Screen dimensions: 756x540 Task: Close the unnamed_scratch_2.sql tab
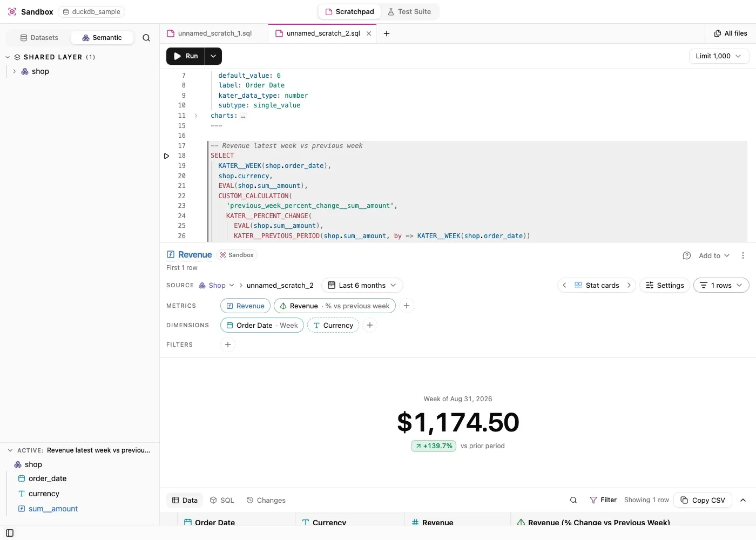tap(369, 33)
